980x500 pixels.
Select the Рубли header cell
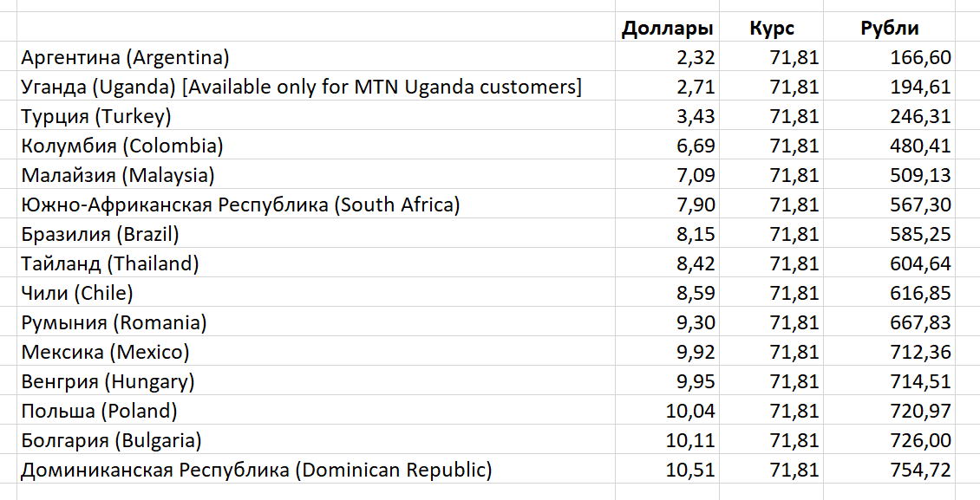click(x=890, y=28)
